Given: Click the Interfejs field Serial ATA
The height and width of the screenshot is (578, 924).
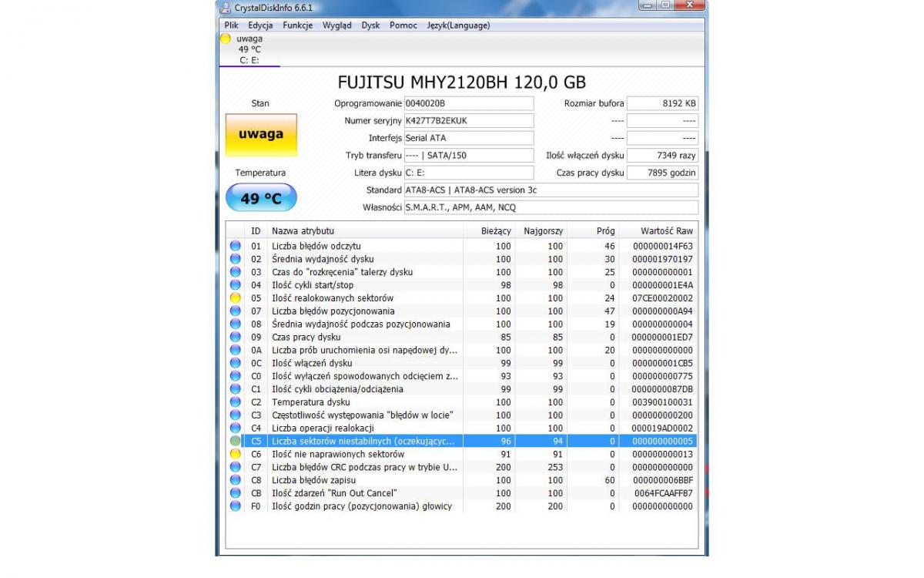Looking at the screenshot, I should (468, 138).
